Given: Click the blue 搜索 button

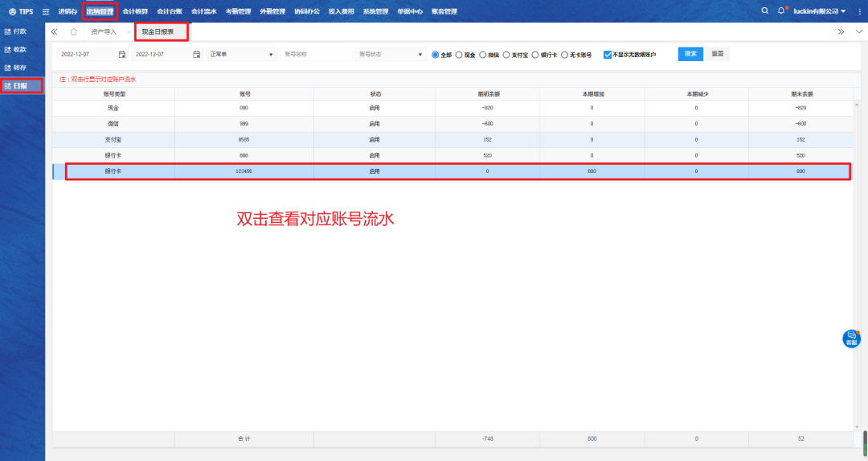Looking at the screenshot, I should [x=690, y=54].
